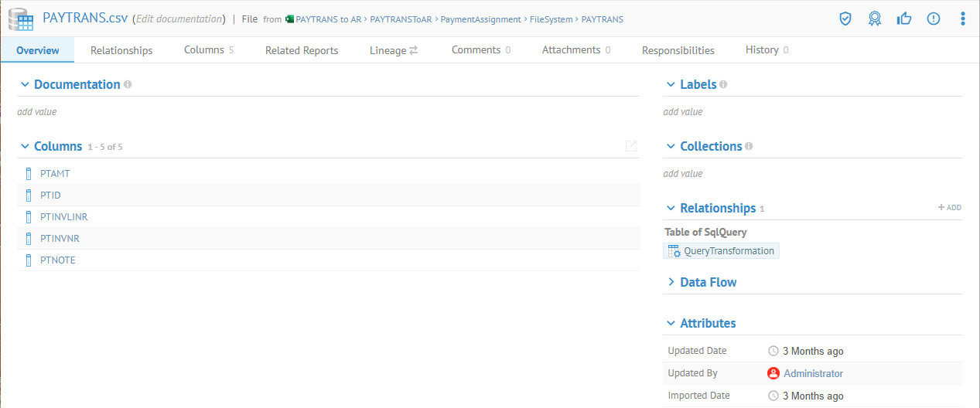Collapse the Columns section
This screenshot has height=408, width=980.
(x=25, y=146)
